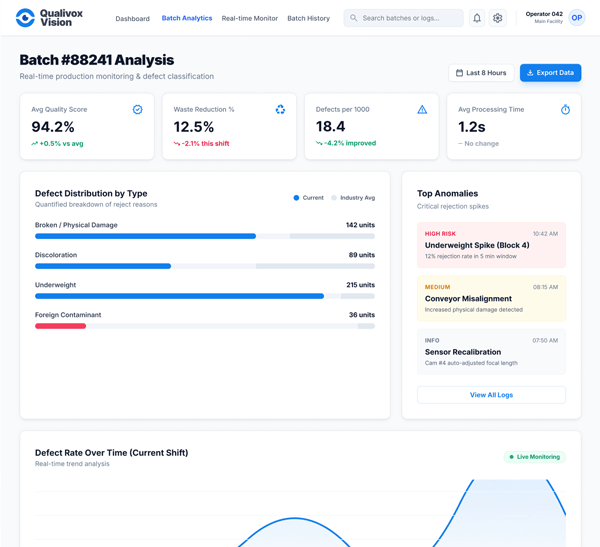Open the Last 8 Hours time range selector
This screenshot has width=600, height=547.
pos(481,73)
